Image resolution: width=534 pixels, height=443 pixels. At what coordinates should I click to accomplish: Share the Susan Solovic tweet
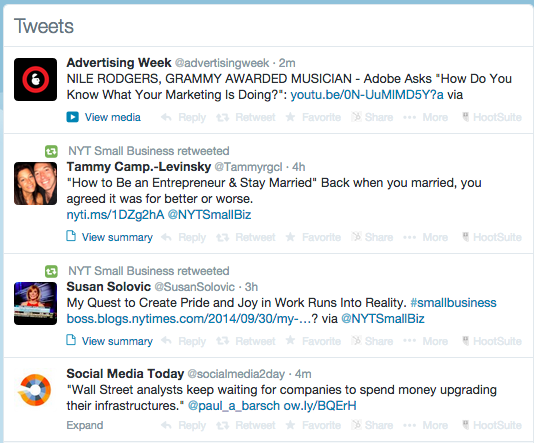click(372, 341)
